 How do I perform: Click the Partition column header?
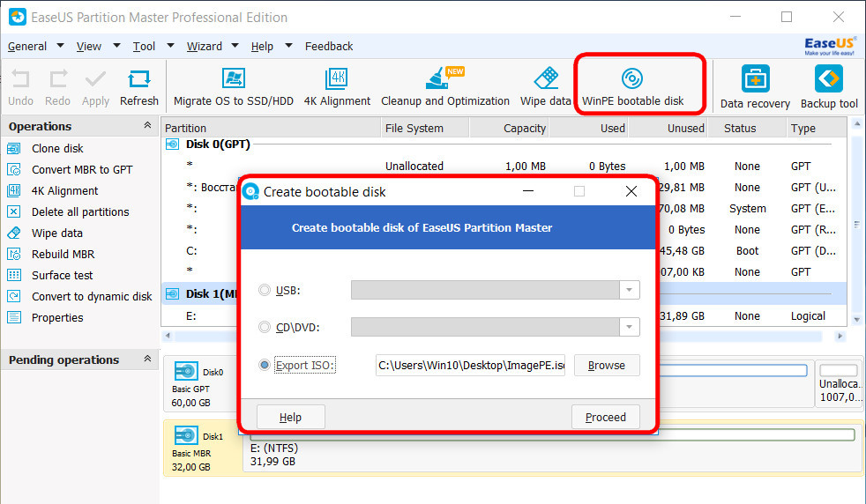[271, 128]
